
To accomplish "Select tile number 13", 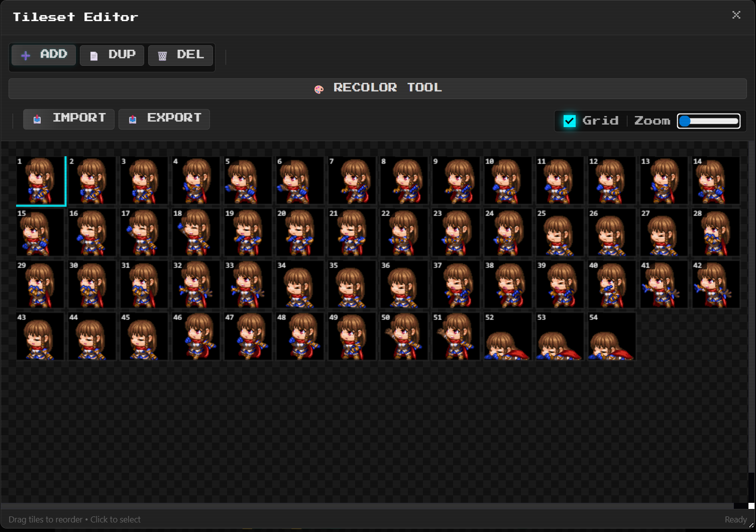I will 664,181.
